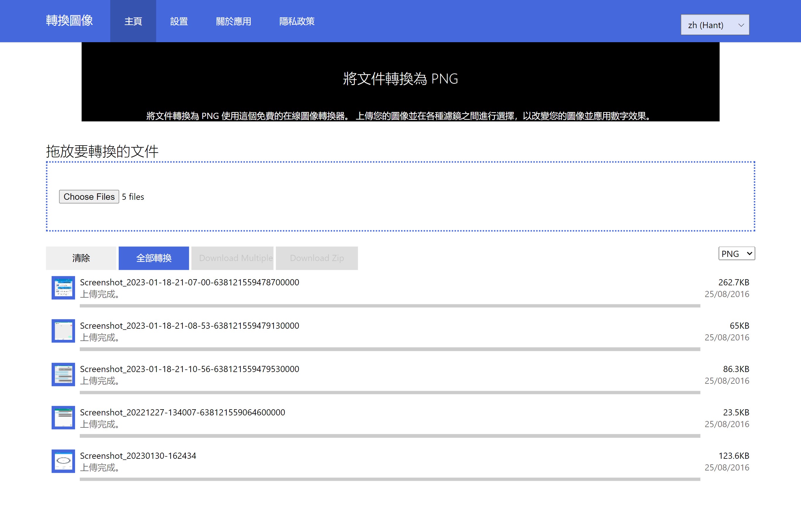Open the zh (Hant) language dropdown
Viewport: 801px width, 532px height.
[x=715, y=25]
